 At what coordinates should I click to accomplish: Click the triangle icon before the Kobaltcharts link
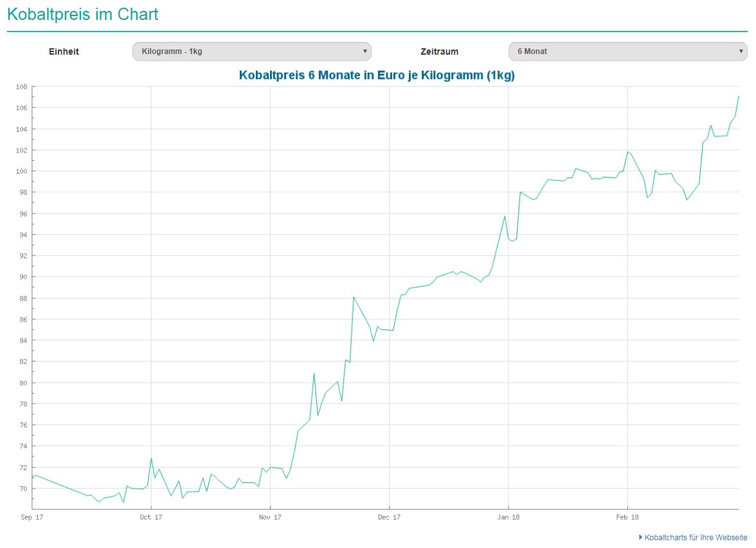coord(640,536)
